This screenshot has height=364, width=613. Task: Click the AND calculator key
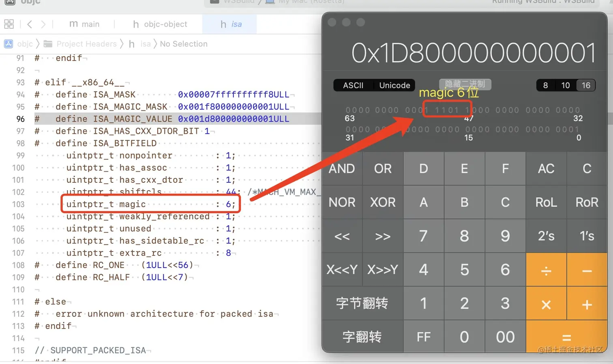[x=342, y=169]
